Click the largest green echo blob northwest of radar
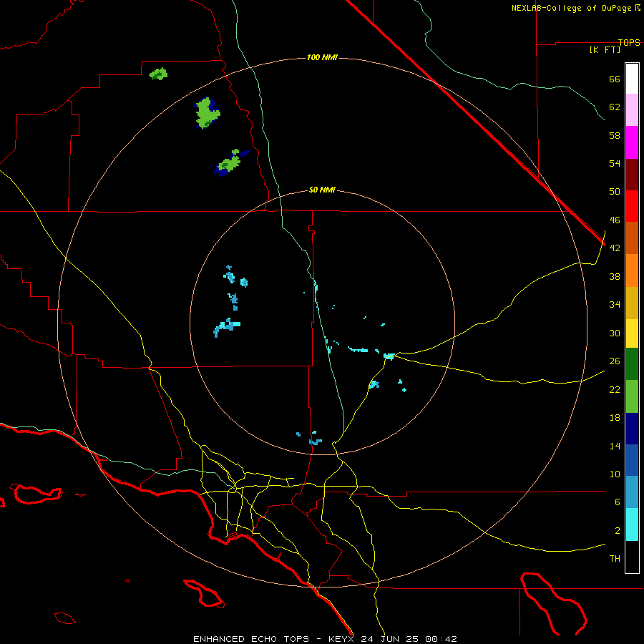 point(207,113)
